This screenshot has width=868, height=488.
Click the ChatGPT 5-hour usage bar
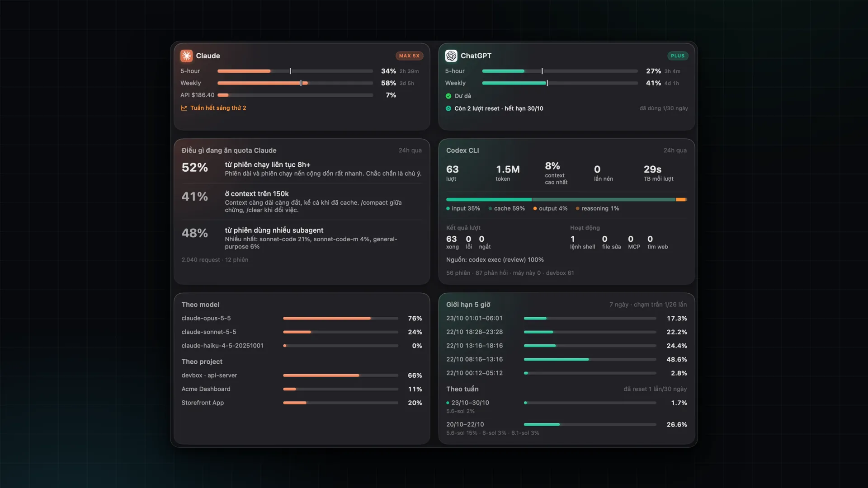coord(560,71)
